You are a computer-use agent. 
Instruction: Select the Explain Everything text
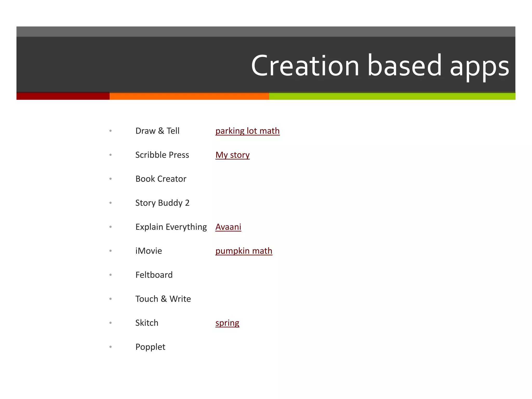click(171, 227)
